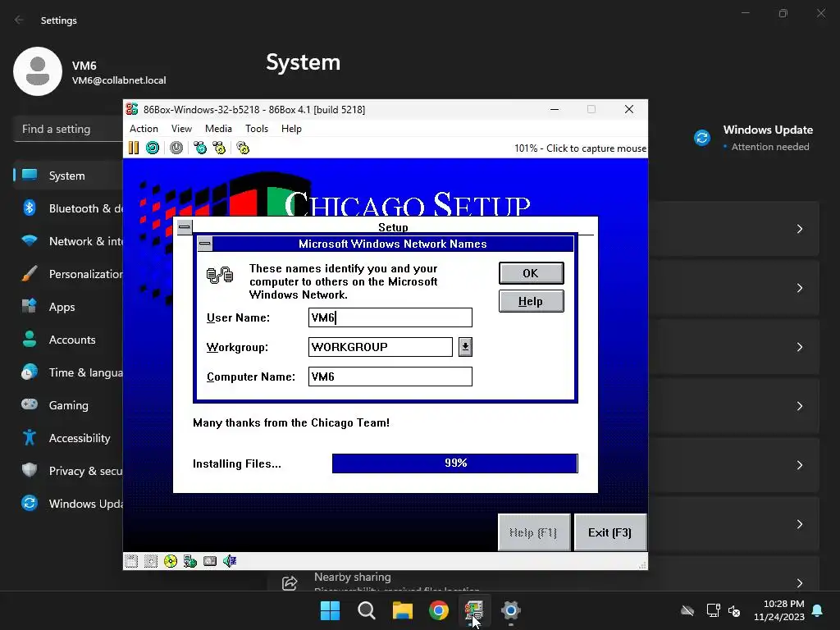
Task: Click Help button in Network Names dialog
Action: 531,301
